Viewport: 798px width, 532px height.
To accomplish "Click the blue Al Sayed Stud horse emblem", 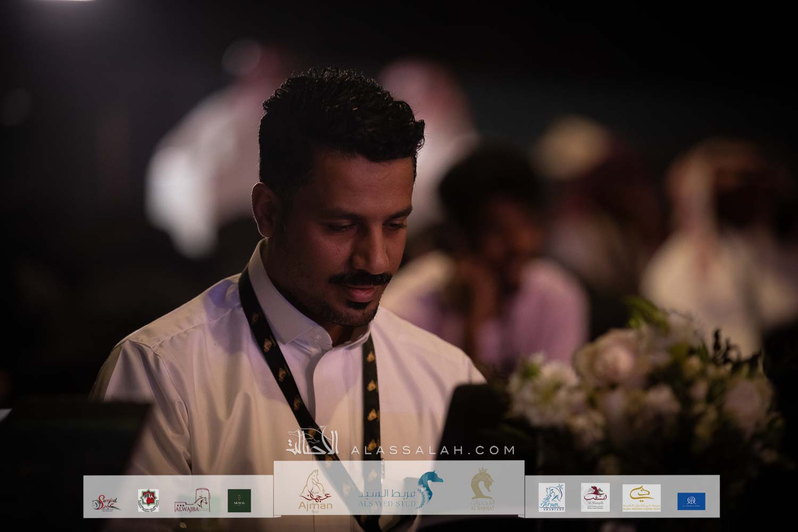I will tap(430, 488).
